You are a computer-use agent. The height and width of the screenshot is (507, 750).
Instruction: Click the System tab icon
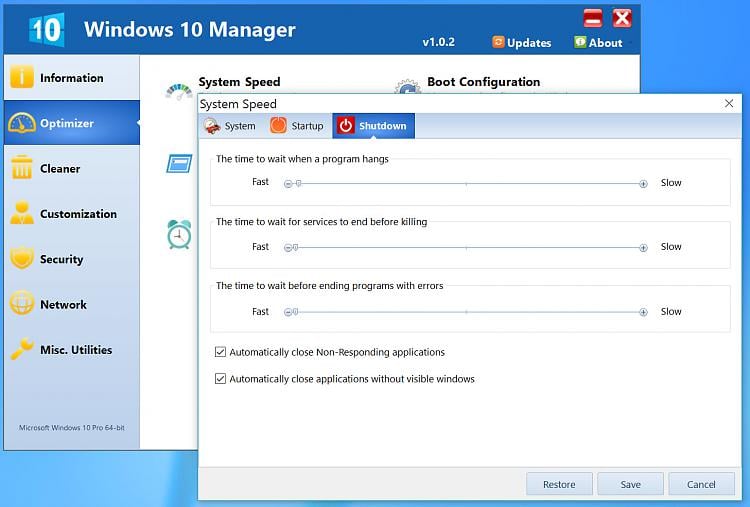pos(211,126)
